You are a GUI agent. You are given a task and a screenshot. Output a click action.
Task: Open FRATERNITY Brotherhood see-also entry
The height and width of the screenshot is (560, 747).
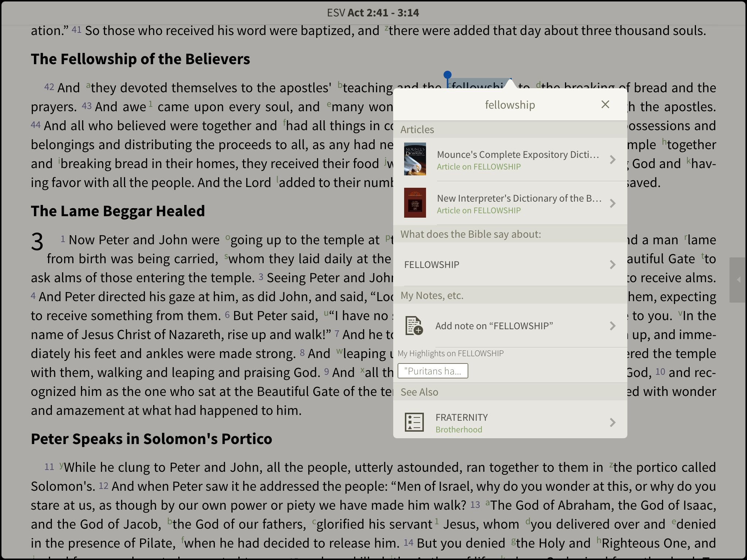pyautogui.click(x=510, y=419)
